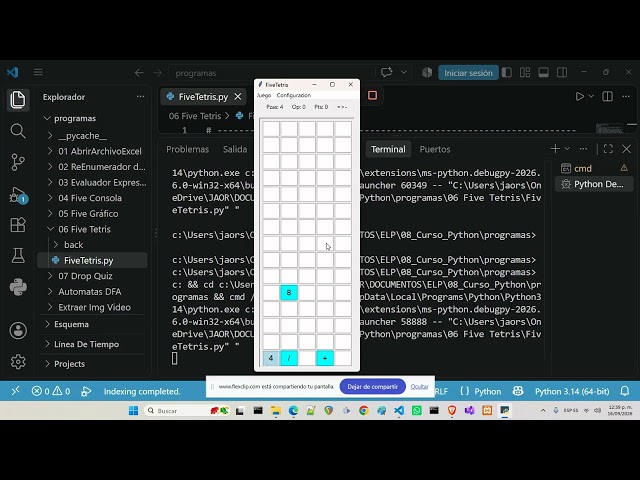Go back with the left arrow
640x480 pixels.
coord(139,73)
